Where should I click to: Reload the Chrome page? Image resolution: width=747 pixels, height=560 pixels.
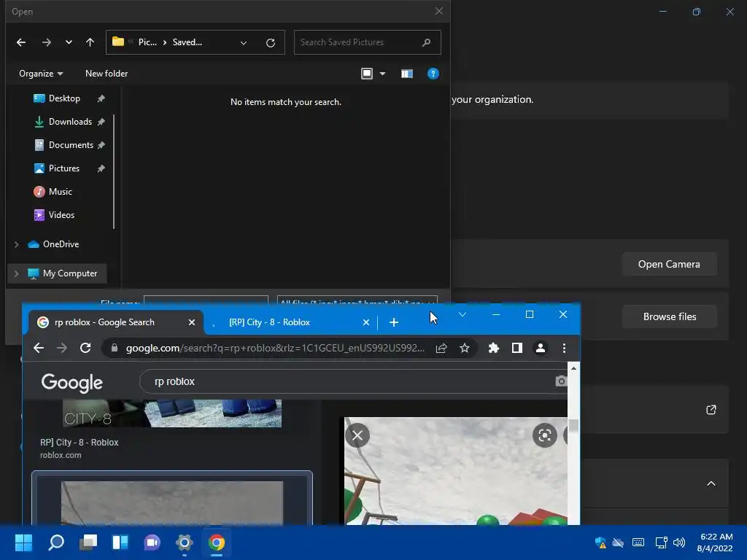(85, 348)
